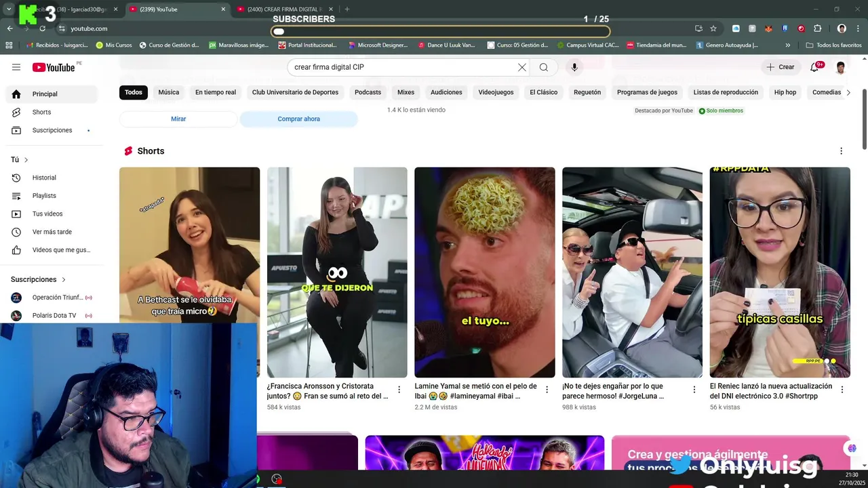Click the Mirar button
The height and width of the screenshot is (488, 868).
click(178, 119)
